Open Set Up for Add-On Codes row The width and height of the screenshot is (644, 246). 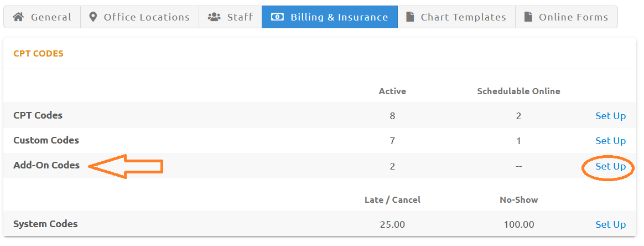pos(610,167)
